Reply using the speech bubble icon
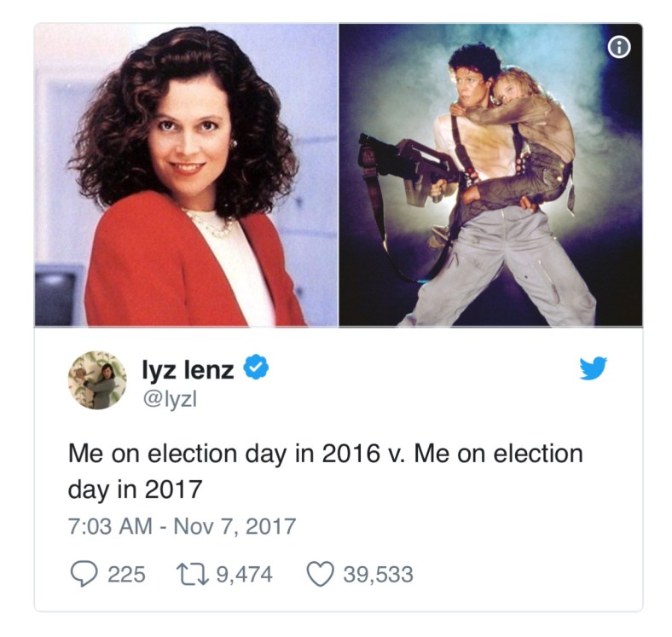Screen dimensions: 672x637 pos(83,574)
